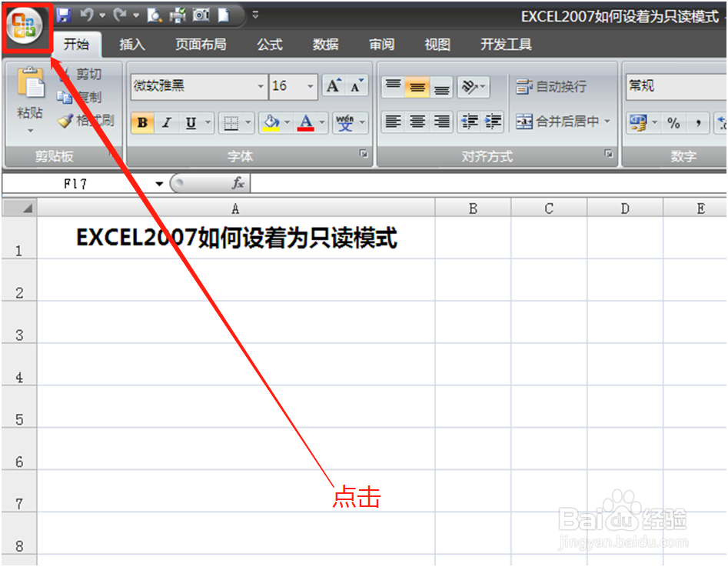The height and width of the screenshot is (567, 728).
Task: Open print preview from quick access toolbar
Action: pos(154,15)
